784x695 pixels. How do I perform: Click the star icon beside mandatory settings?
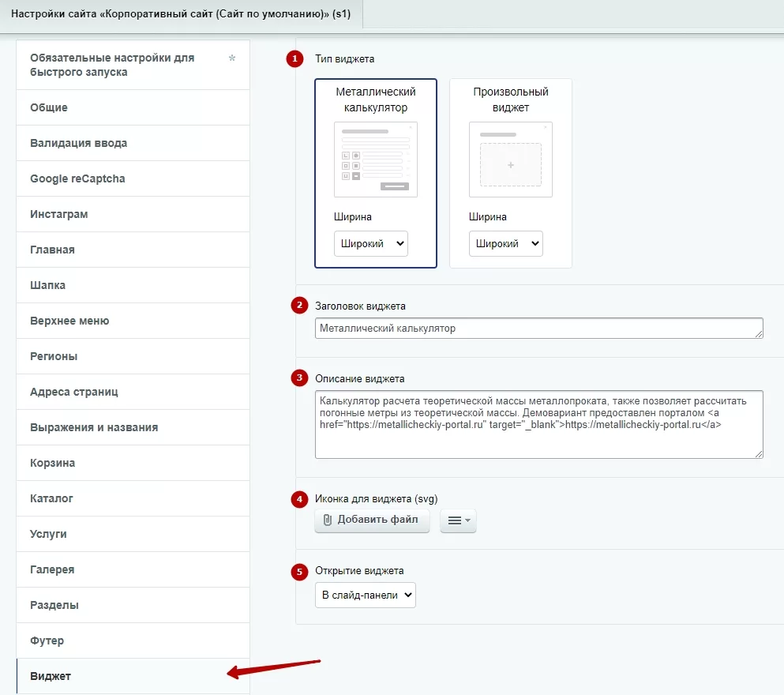click(232, 58)
